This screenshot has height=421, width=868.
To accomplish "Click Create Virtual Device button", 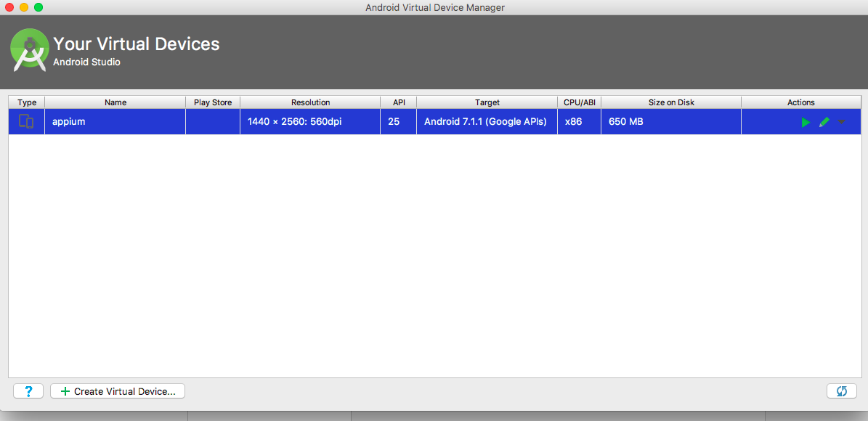I will (x=118, y=391).
